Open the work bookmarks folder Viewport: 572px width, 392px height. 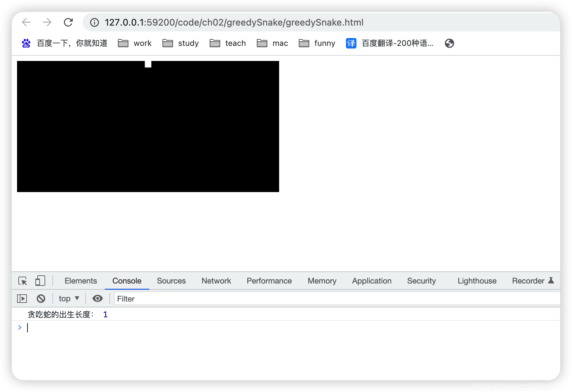135,43
